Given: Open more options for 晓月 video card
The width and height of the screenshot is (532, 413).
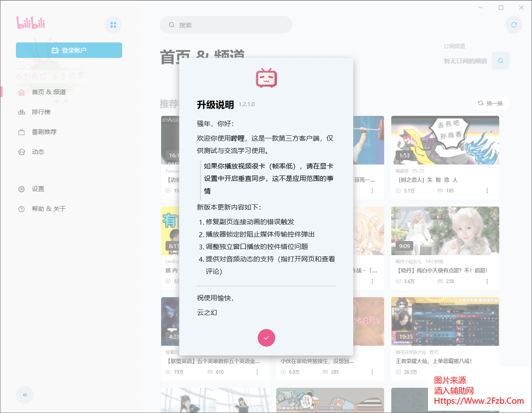Looking at the screenshot, I should (487, 281).
